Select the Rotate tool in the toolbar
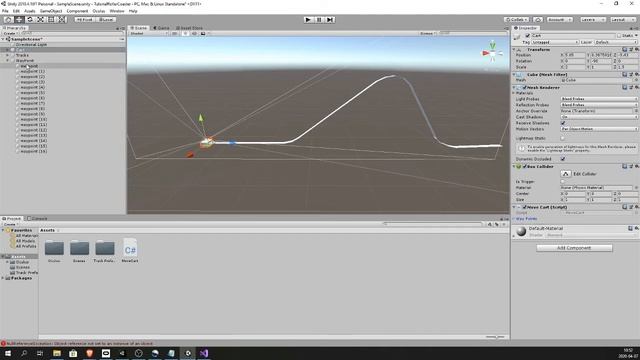The width and height of the screenshot is (640, 360). 30,19
